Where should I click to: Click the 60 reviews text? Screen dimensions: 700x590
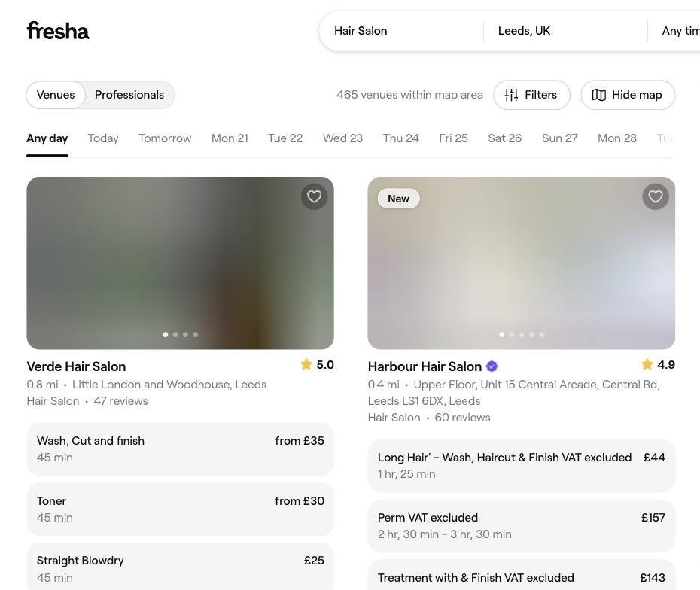point(462,417)
